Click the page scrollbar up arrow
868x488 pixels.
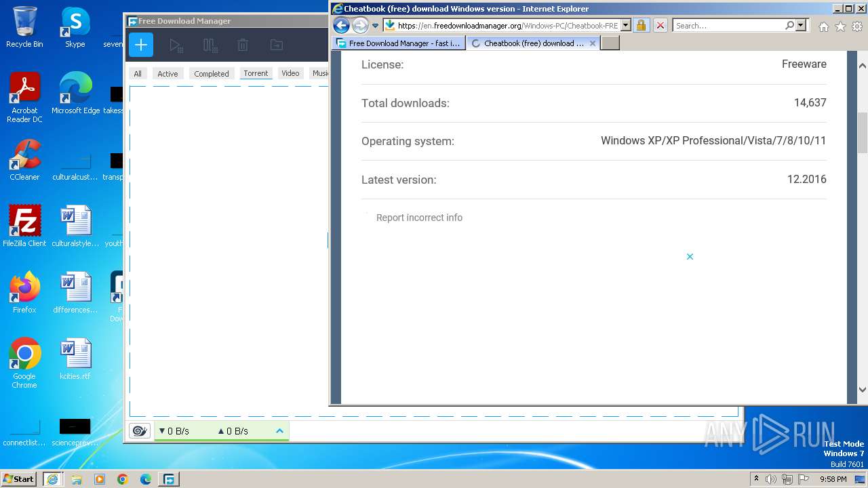[863, 66]
